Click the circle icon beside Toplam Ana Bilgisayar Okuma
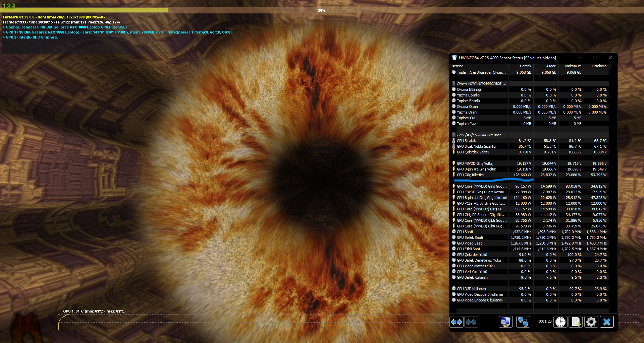 454,72
